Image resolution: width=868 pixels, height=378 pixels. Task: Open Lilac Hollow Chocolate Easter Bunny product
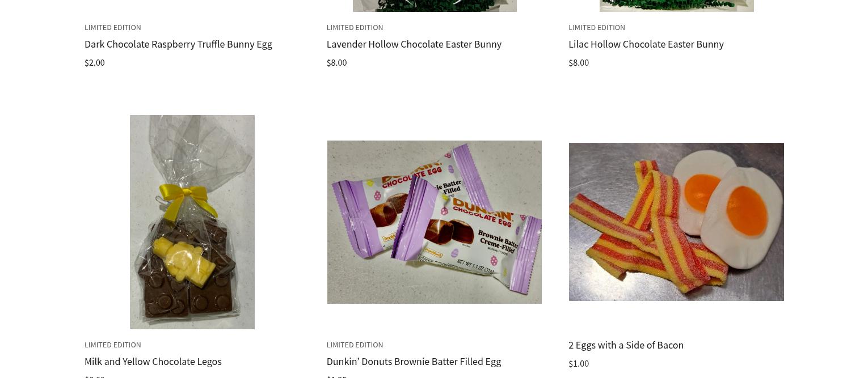tap(646, 44)
